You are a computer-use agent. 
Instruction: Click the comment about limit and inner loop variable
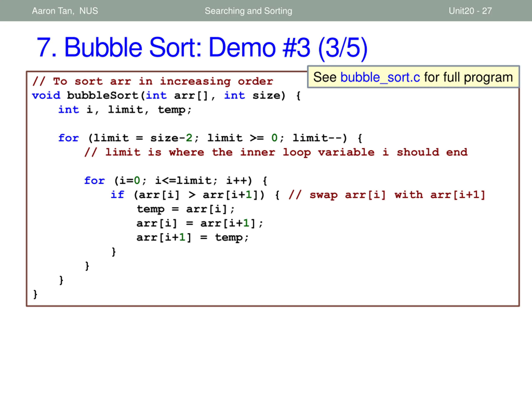[276, 152]
